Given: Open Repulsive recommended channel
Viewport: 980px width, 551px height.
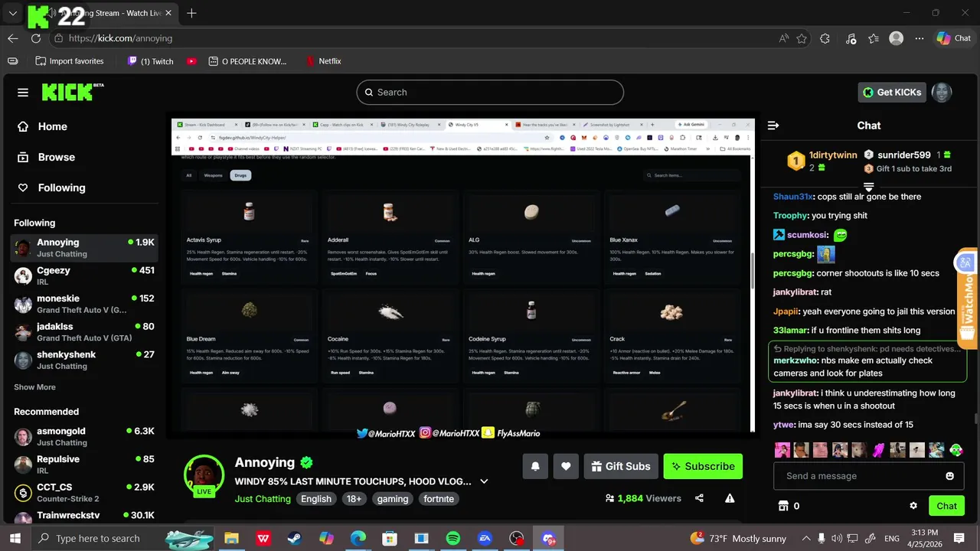Looking at the screenshot, I should tap(84, 465).
